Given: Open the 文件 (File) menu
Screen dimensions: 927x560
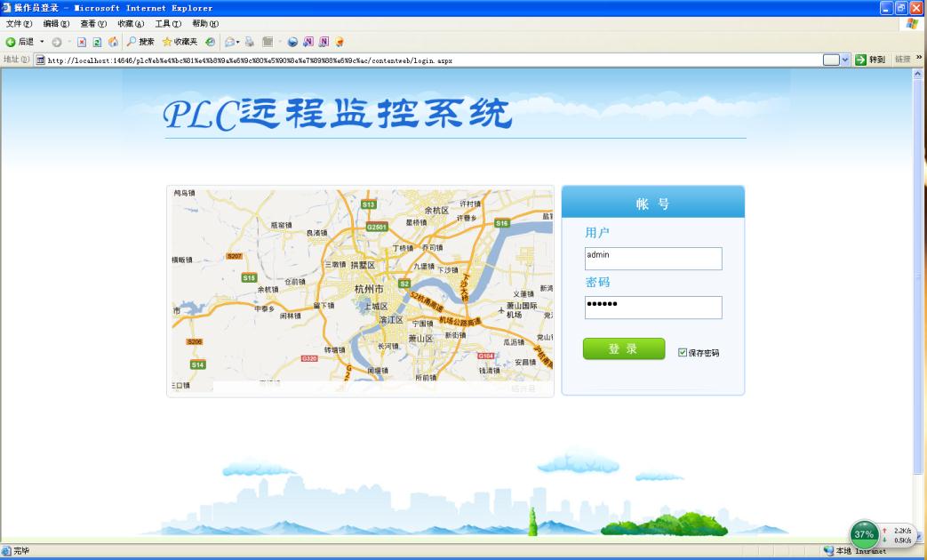Looking at the screenshot, I should 19,24.
